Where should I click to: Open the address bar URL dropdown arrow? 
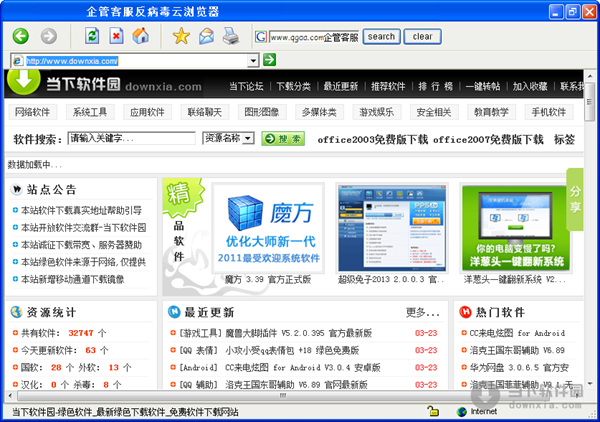click(253, 61)
